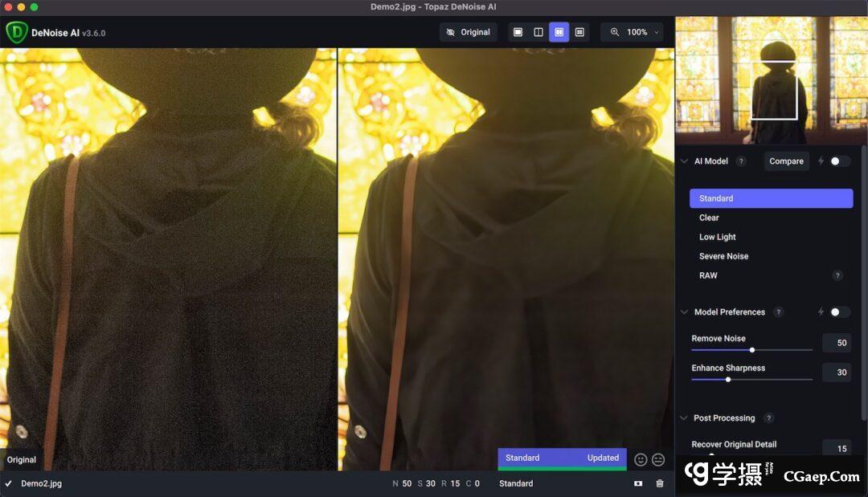Toggle the AI Model auto switch
Screen dimensions: 868x497
(839, 161)
